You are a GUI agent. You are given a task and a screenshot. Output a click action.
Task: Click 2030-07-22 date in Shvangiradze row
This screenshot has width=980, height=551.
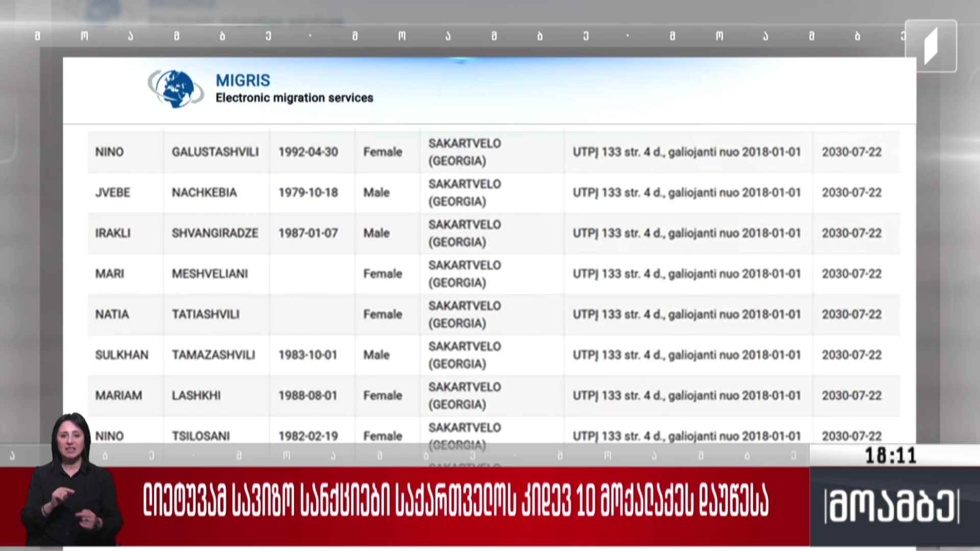851,233
